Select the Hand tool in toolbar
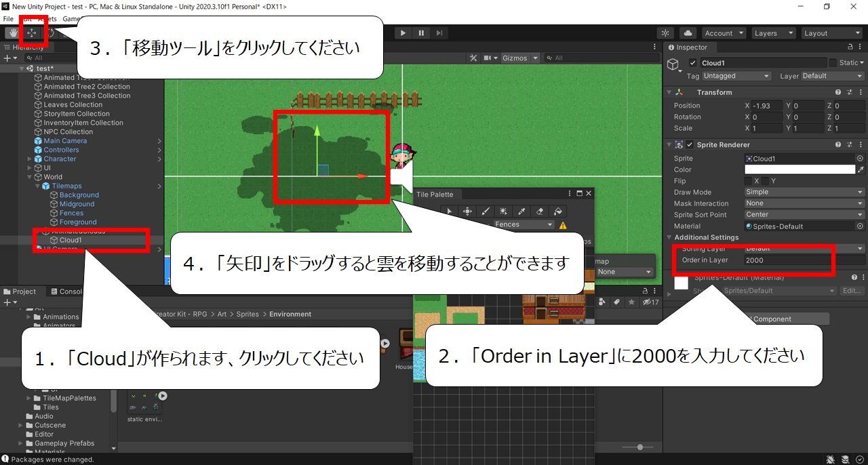Screen dimensions: 868x465 [12, 33]
